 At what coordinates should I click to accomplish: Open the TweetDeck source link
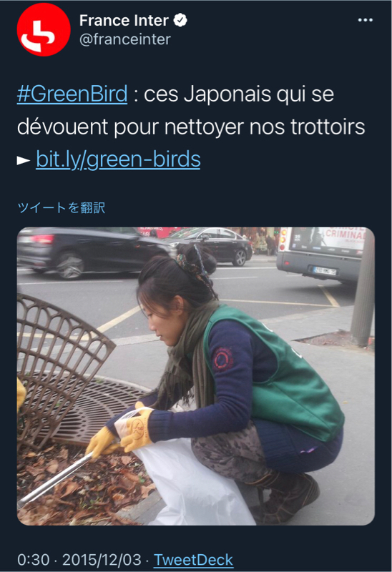193,560
